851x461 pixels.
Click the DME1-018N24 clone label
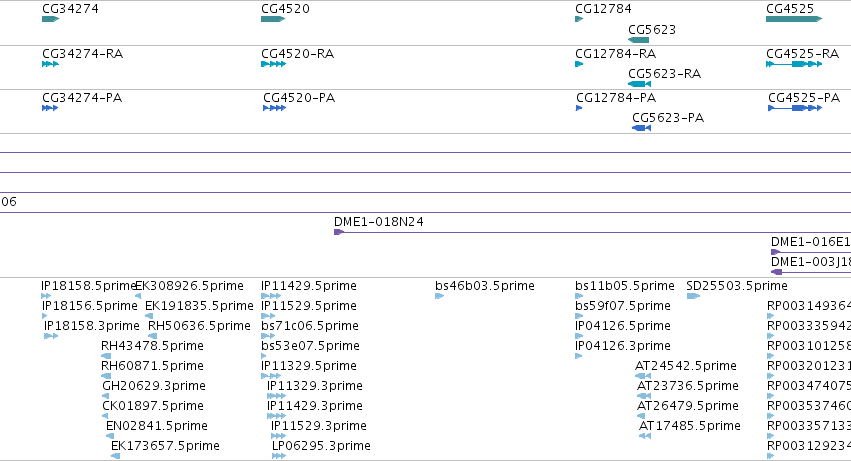tap(379, 222)
